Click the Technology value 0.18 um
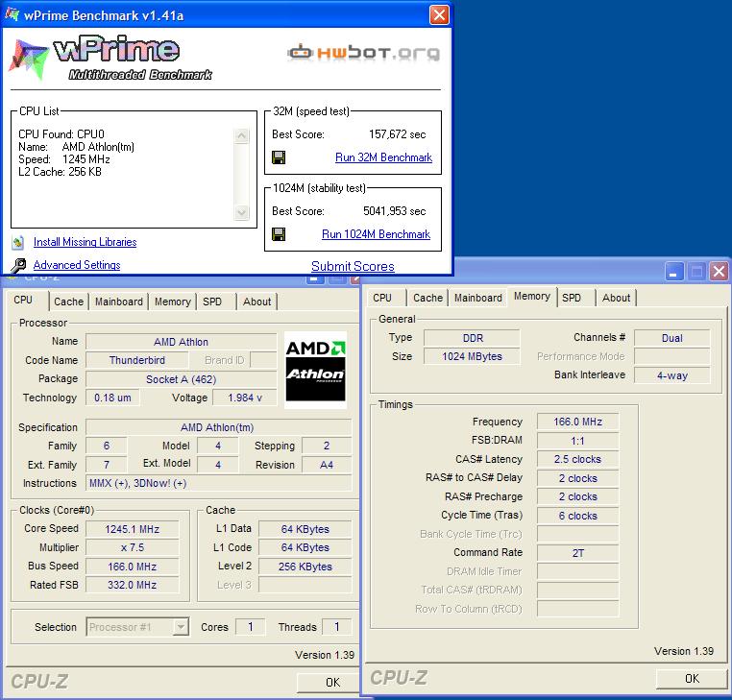The height and width of the screenshot is (700, 732). [112, 398]
